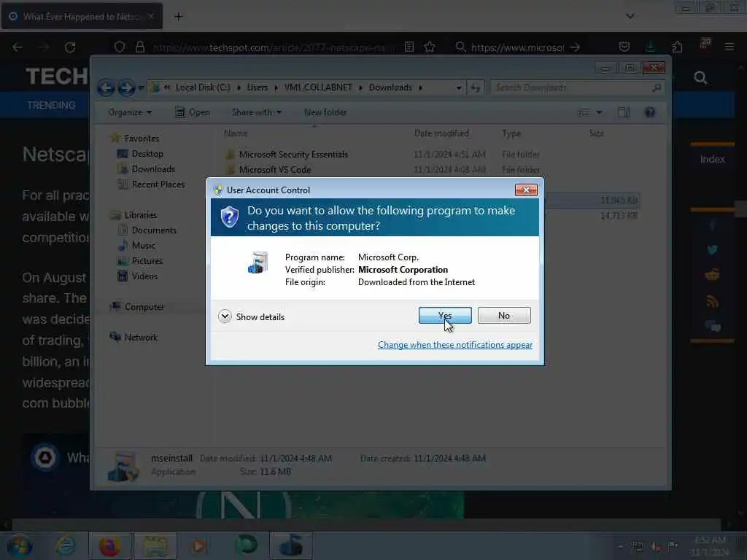Open the Share with menu

pos(256,112)
